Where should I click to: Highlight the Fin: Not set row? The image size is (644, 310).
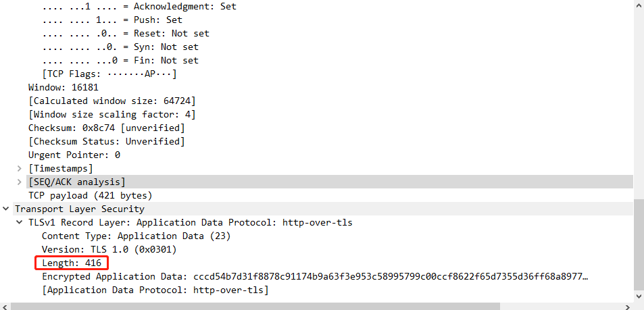pyautogui.click(x=120, y=60)
